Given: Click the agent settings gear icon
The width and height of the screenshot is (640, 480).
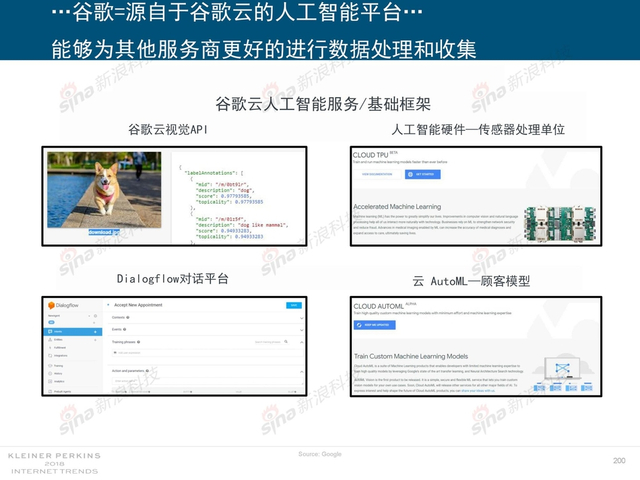Looking at the screenshot, I should 96,316.
